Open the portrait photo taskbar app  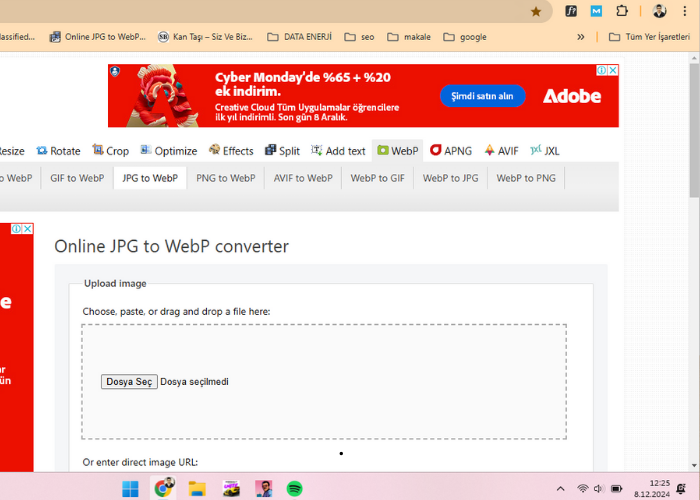click(x=263, y=489)
